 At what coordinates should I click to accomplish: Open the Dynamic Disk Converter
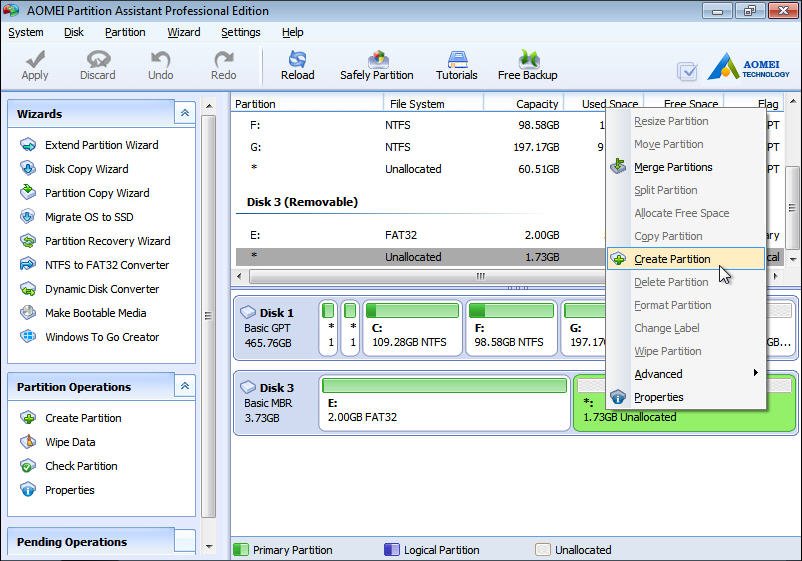coord(102,289)
